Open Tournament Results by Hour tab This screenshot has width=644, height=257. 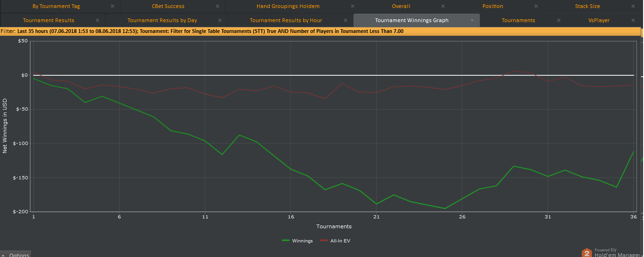[x=286, y=21]
